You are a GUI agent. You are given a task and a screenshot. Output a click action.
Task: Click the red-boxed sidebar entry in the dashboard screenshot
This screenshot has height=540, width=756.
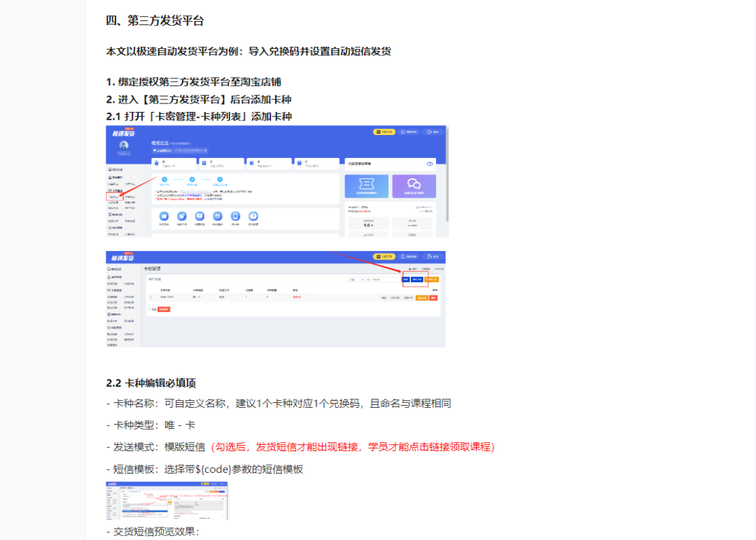click(x=114, y=197)
